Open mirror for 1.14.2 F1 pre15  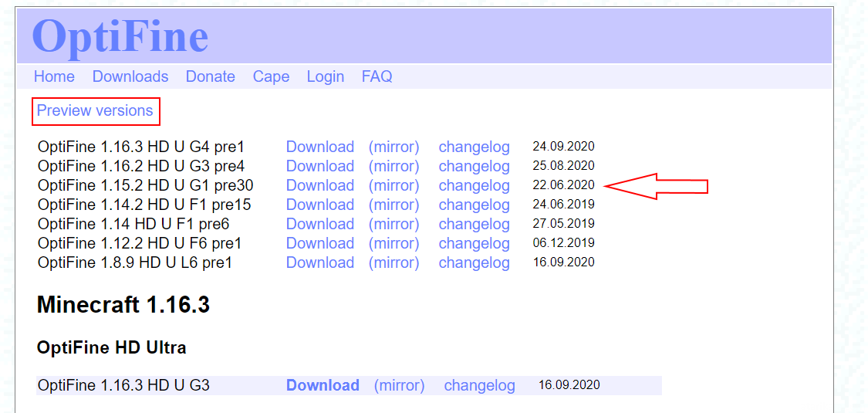coord(393,205)
